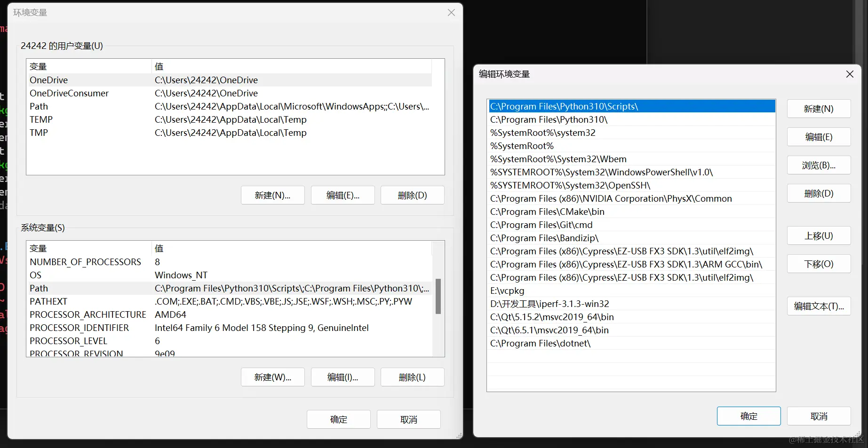Move entry down with 下移(O)

(819, 264)
